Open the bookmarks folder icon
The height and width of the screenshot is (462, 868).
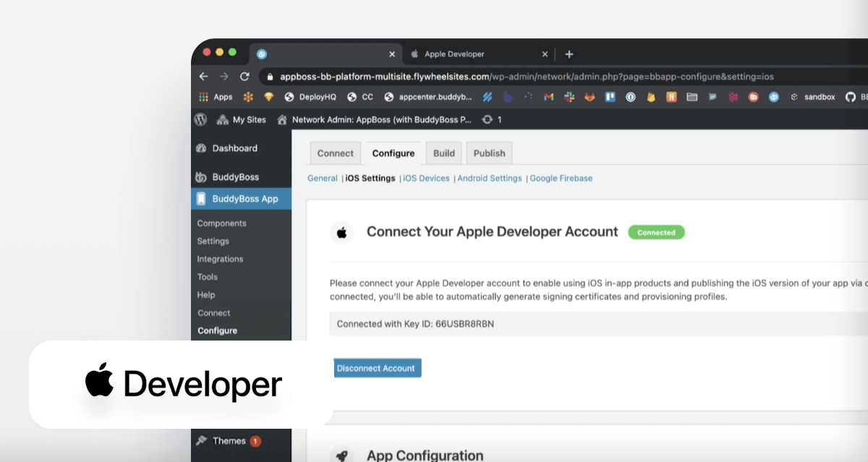692,97
